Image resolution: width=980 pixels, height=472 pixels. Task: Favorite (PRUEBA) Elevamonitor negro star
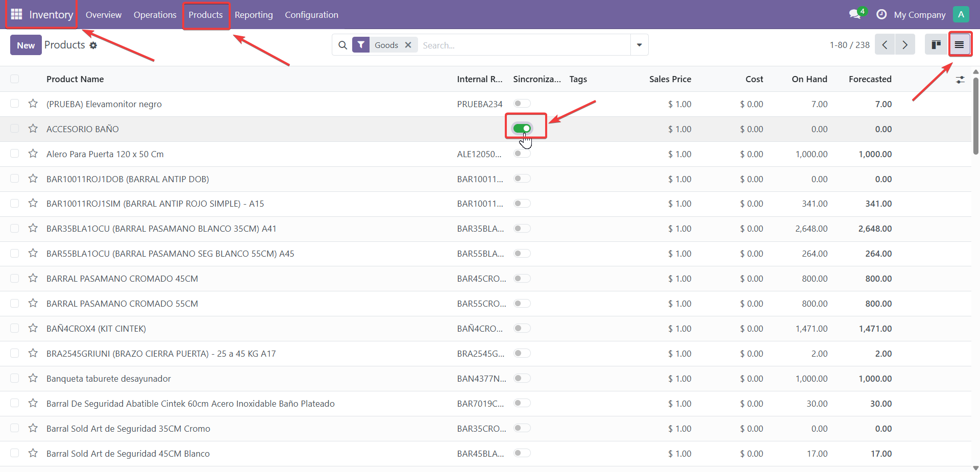click(x=33, y=104)
